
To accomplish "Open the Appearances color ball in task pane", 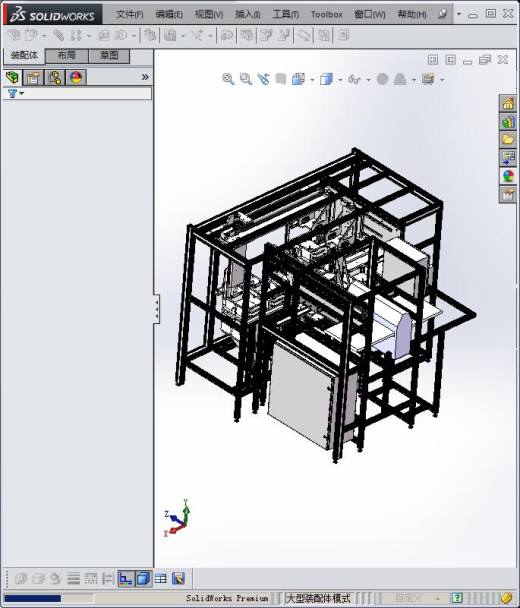I will [508, 176].
